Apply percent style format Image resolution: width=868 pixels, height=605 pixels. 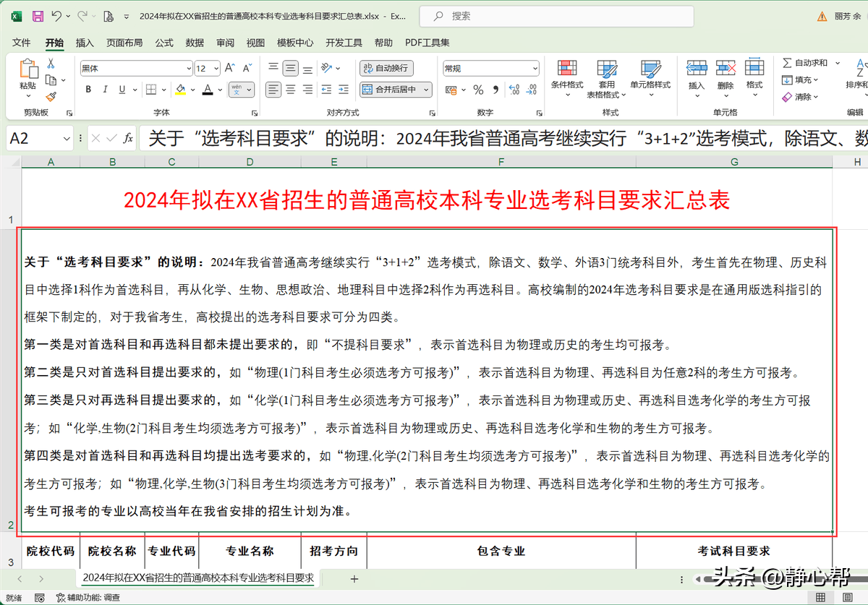pos(478,90)
